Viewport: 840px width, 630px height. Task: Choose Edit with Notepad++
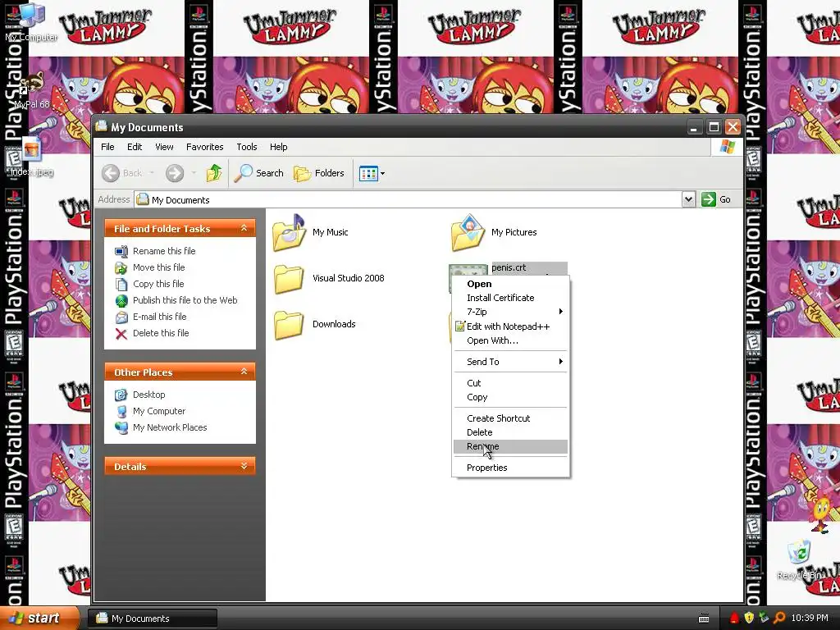click(510, 326)
